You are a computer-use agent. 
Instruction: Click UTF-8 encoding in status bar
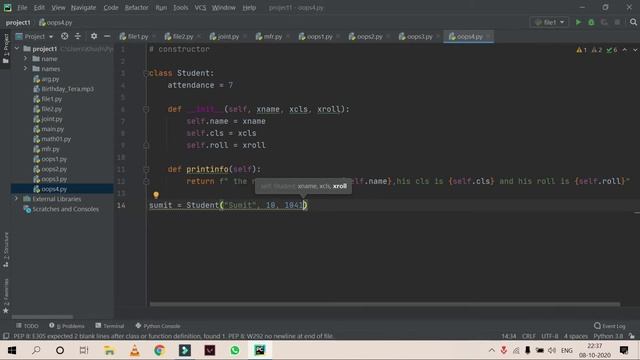click(x=549, y=336)
